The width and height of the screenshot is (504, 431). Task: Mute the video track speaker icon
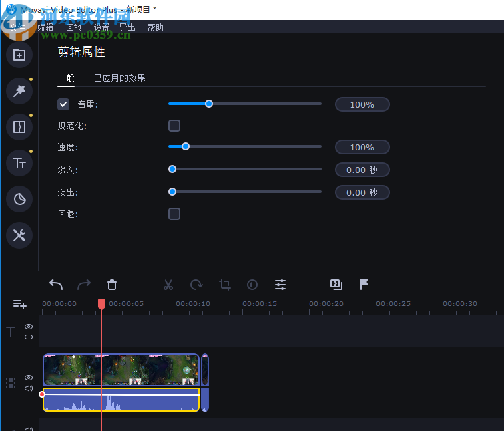coord(29,388)
